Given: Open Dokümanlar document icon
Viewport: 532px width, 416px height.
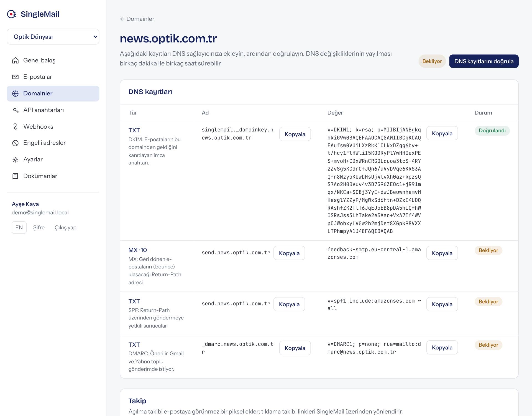Looking at the screenshot, I should coord(16,176).
